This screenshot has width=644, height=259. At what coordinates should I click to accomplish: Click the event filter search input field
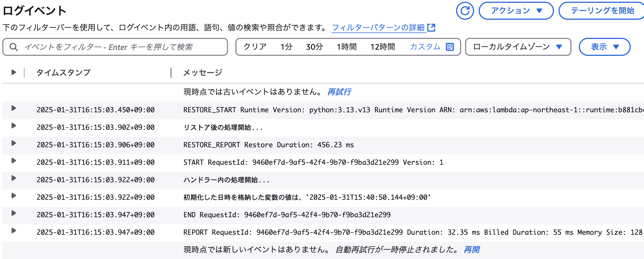113,47
